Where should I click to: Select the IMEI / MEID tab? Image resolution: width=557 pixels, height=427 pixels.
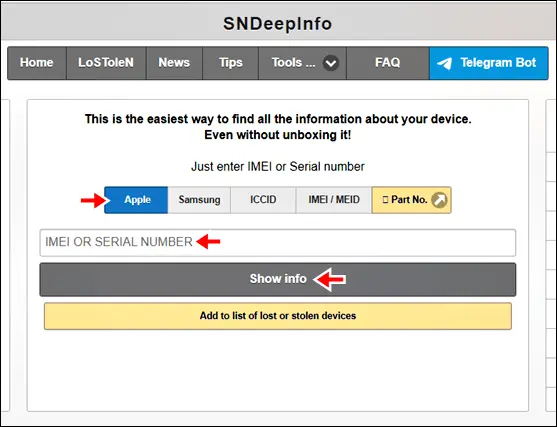pos(334,200)
